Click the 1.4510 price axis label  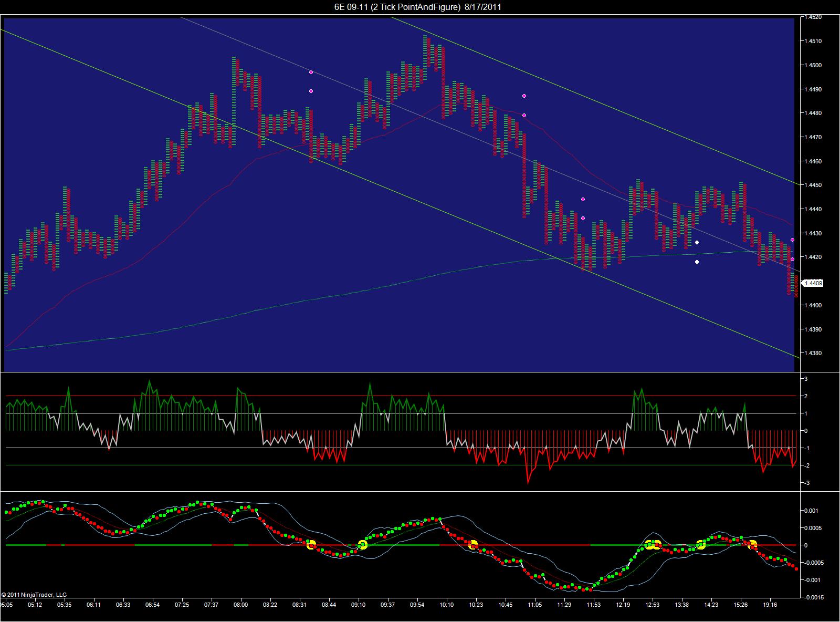tap(813, 41)
